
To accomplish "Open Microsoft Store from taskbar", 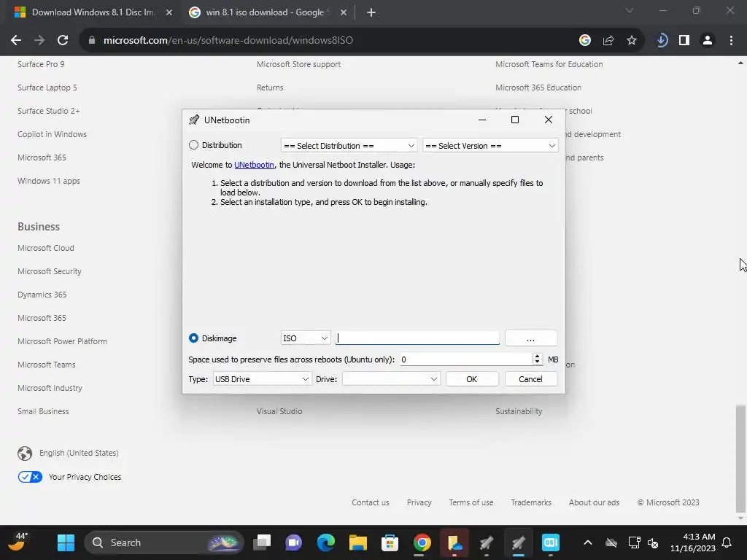I will (390, 542).
